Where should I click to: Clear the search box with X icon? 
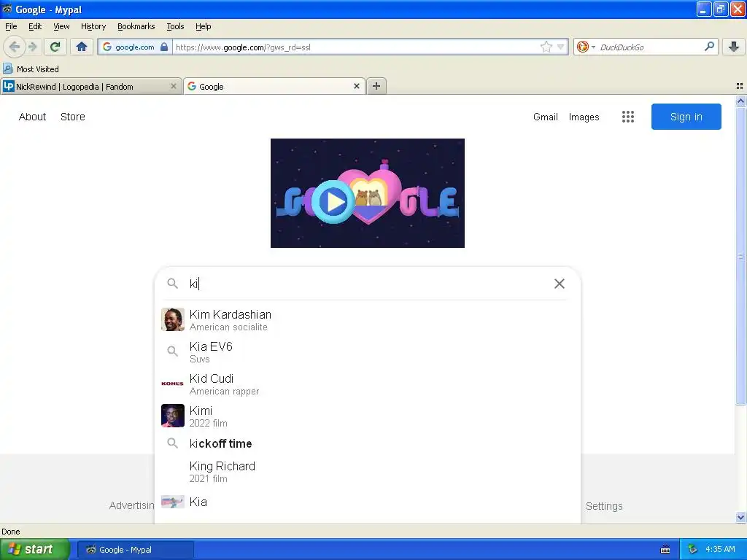(x=560, y=284)
